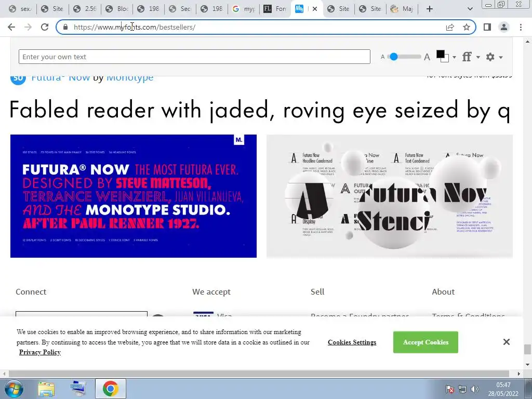Open the Windows Start button
The height and width of the screenshot is (399, 532).
(x=14, y=389)
